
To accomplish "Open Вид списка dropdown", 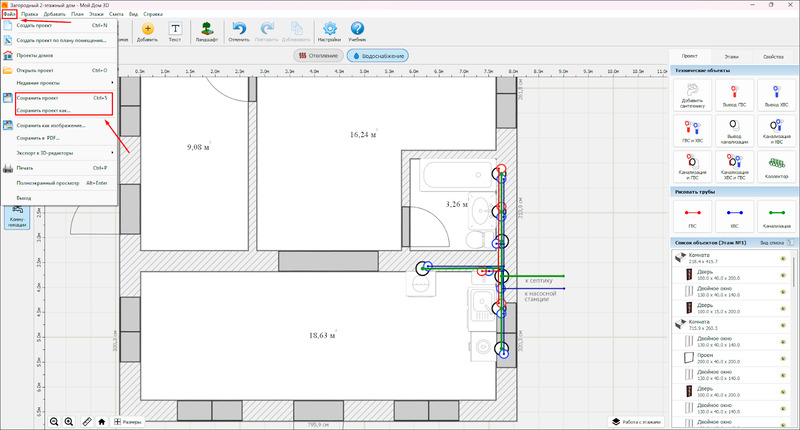I will (x=776, y=243).
